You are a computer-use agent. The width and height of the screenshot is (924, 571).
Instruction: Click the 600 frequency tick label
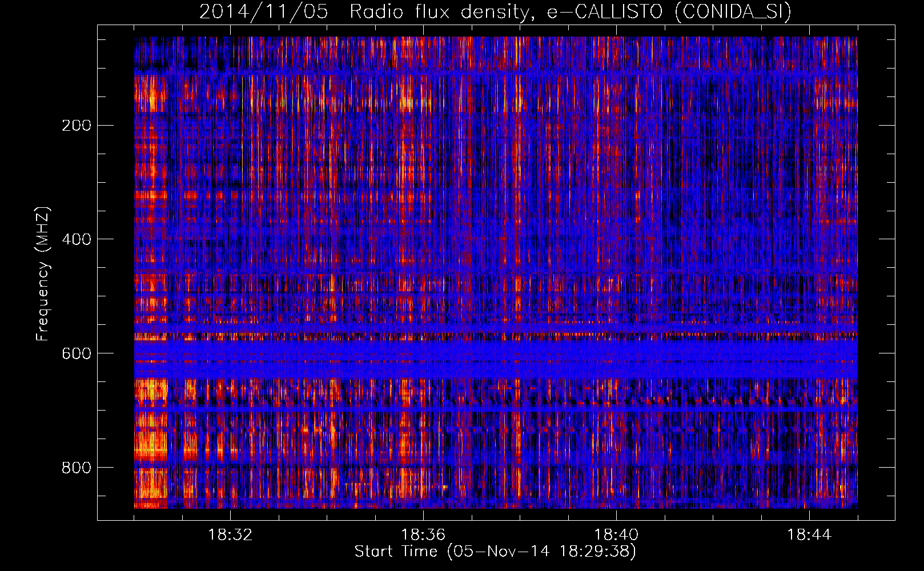tap(76, 353)
